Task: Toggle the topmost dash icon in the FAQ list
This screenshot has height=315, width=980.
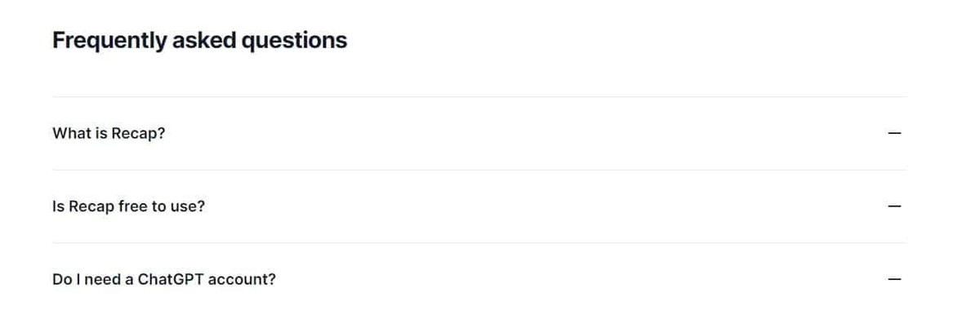Action: coord(895,133)
